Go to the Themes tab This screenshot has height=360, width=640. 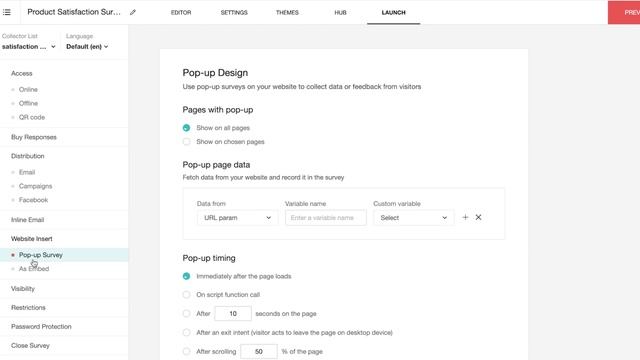287,13
